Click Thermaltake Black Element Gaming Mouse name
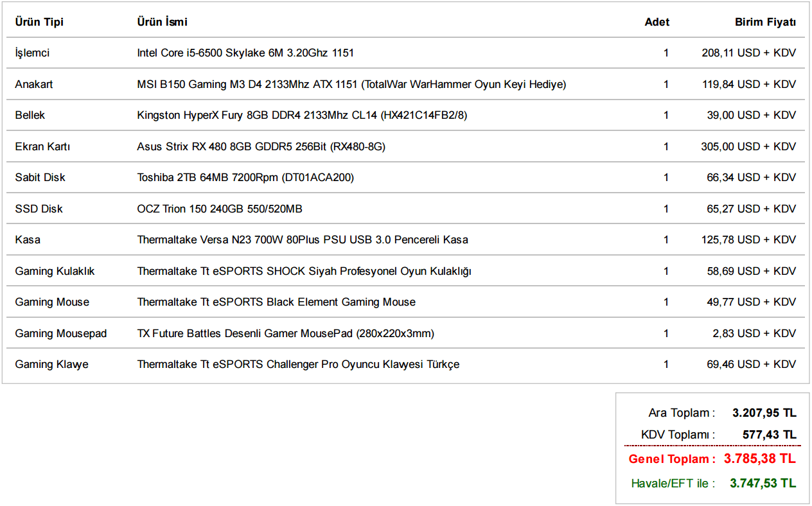 pyautogui.click(x=276, y=302)
